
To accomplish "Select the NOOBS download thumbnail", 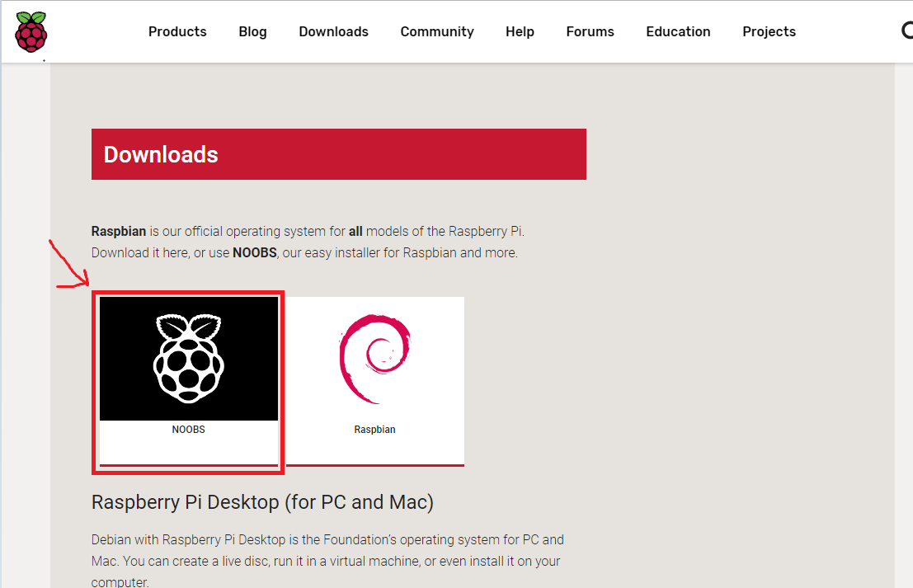I will point(189,359).
